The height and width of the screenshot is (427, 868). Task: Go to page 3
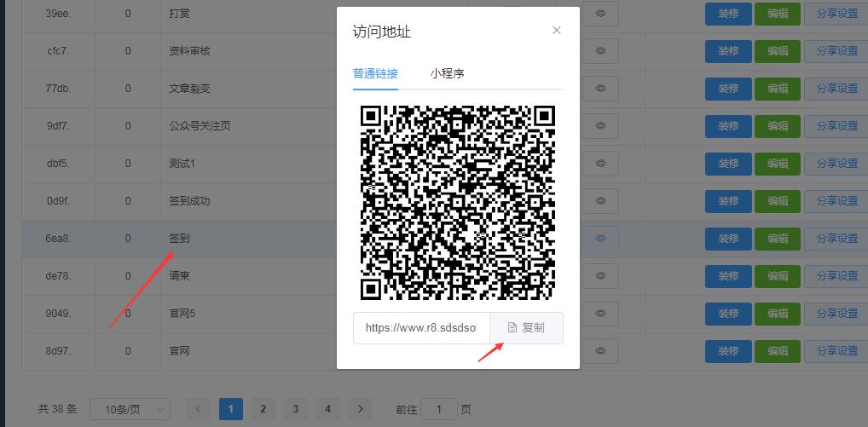[x=296, y=409]
